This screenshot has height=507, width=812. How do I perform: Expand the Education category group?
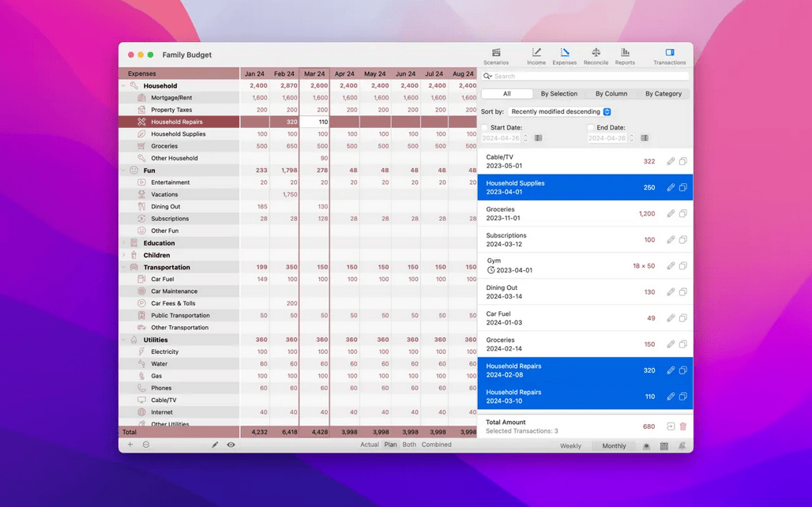coord(124,243)
